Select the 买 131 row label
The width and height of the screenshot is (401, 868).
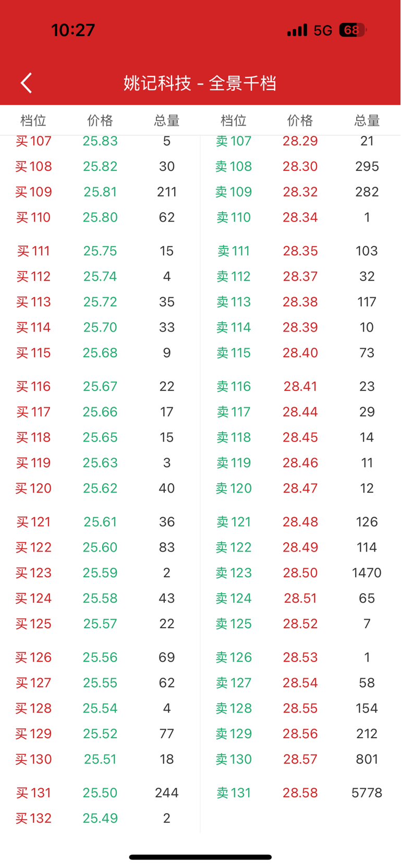[x=33, y=793]
